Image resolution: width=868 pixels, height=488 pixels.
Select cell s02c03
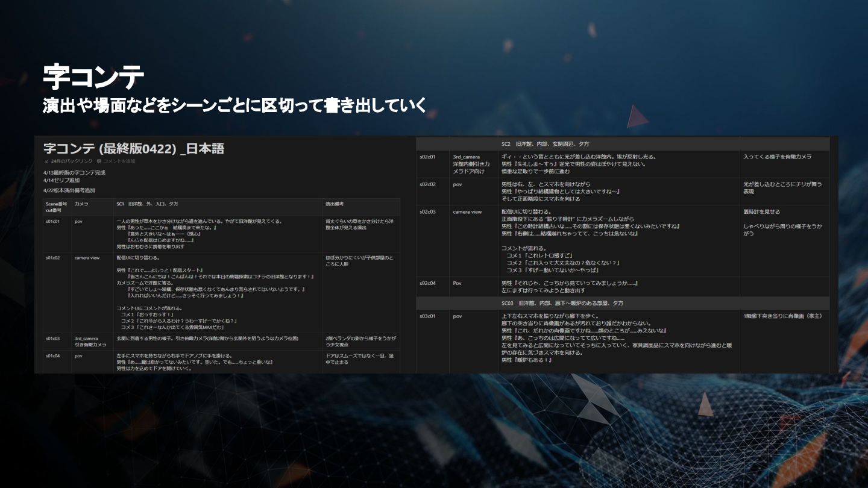coord(427,211)
